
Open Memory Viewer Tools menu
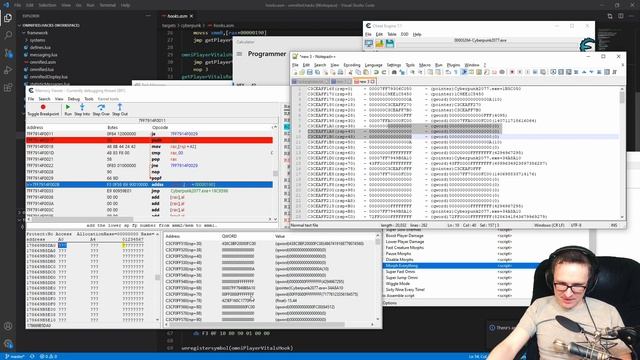(x=89, y=99)
